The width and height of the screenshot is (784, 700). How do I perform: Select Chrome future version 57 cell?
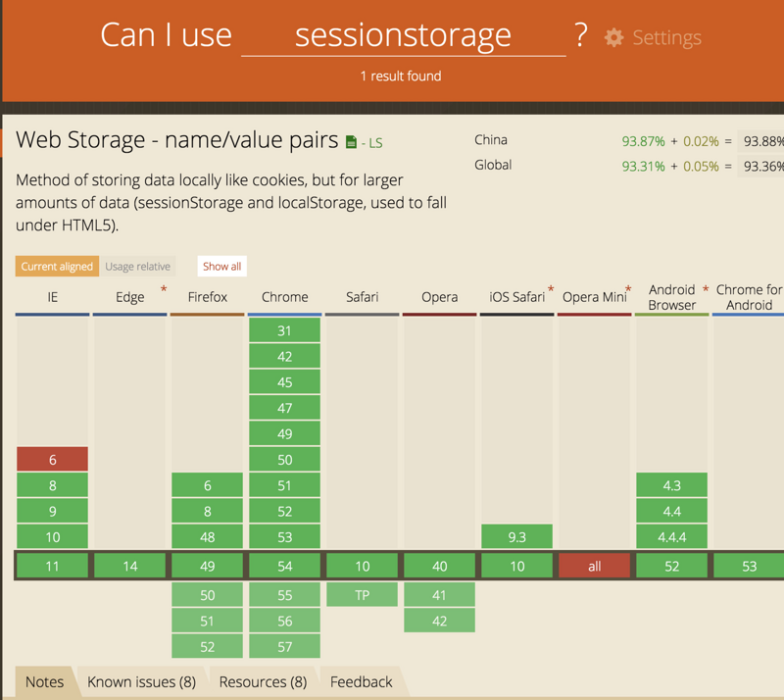point(284,646)
